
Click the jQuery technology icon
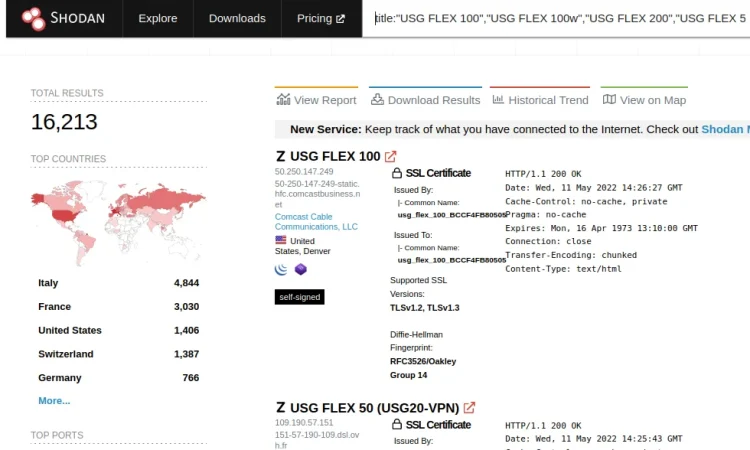click(281, 269)
